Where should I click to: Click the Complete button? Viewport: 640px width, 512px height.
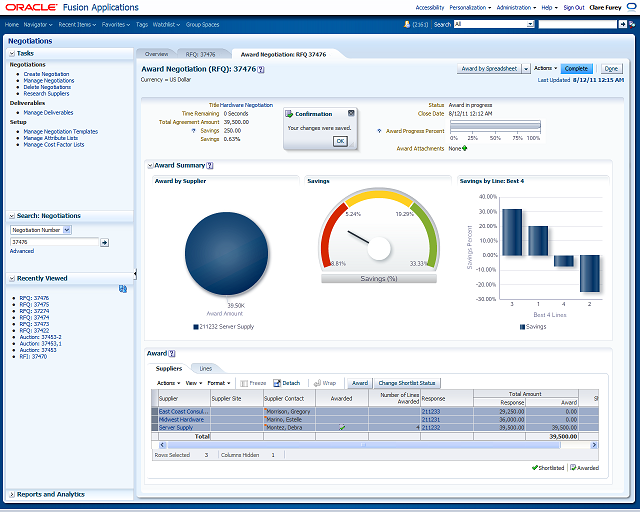(576, 69)
